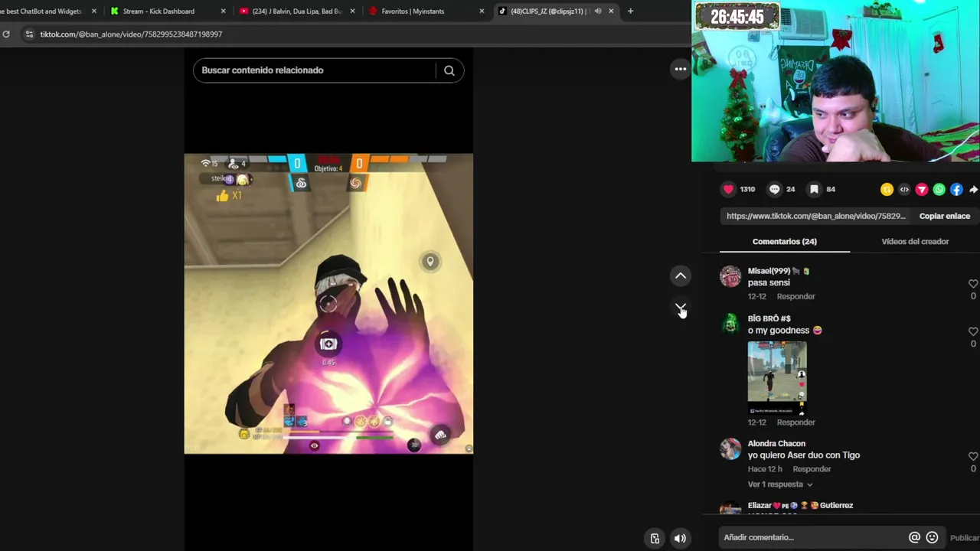
Task: Open the three-dots more options menu
Action: [680, 70]
